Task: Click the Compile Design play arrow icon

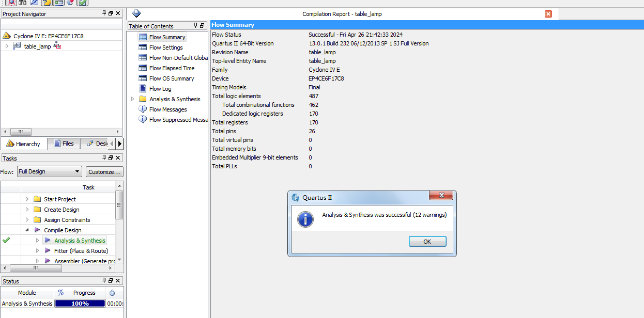Action: click(x=37, y=230)
